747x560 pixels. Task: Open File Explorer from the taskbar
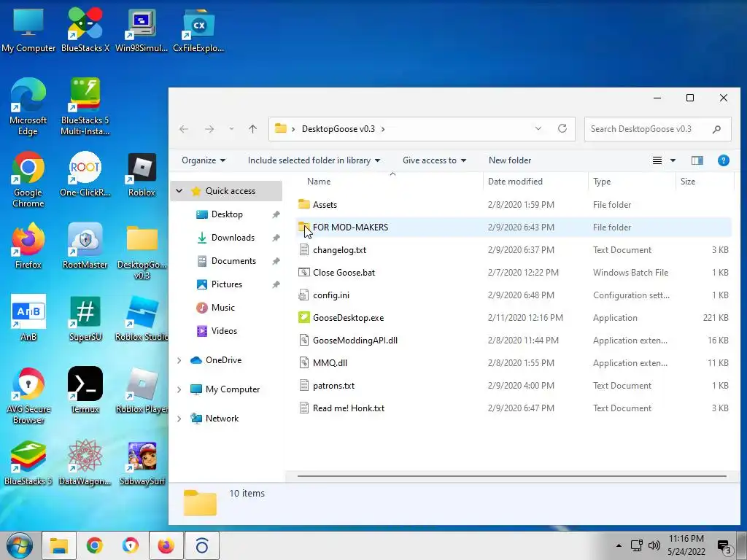click(x=59, y=545)
